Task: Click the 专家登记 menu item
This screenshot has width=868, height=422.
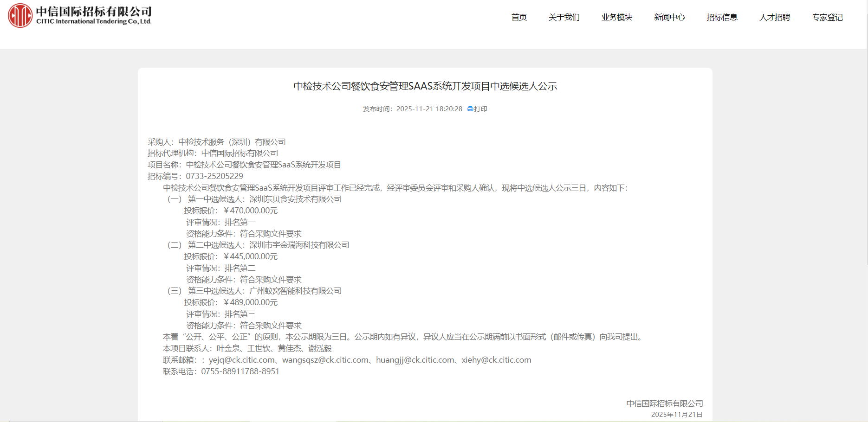Action: coord(827,18)
